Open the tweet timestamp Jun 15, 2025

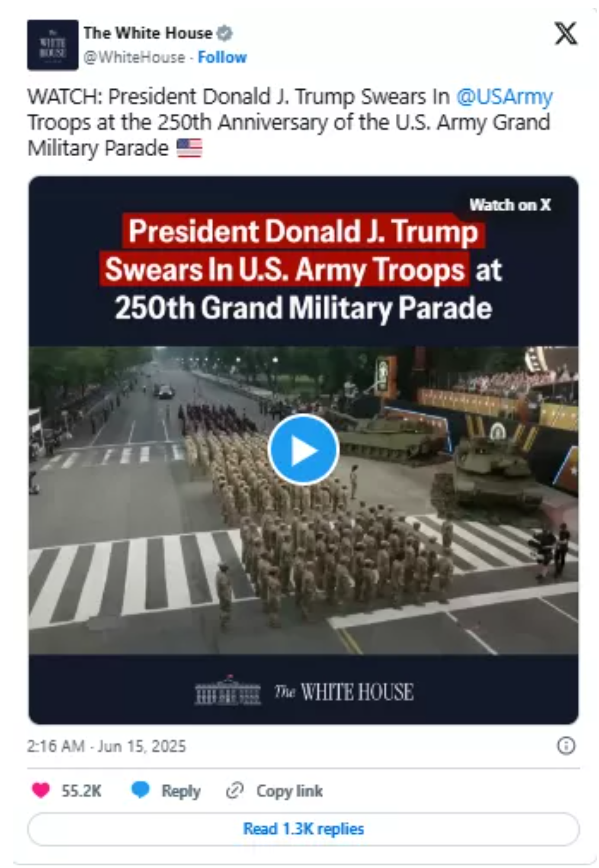click(x=106, y=746)
